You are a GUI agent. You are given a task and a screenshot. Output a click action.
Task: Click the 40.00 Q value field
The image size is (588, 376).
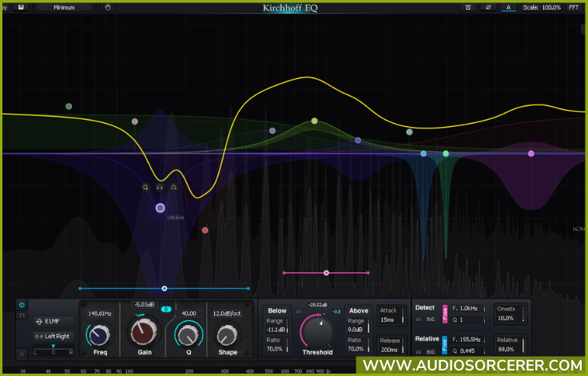[x=189, y=314]
